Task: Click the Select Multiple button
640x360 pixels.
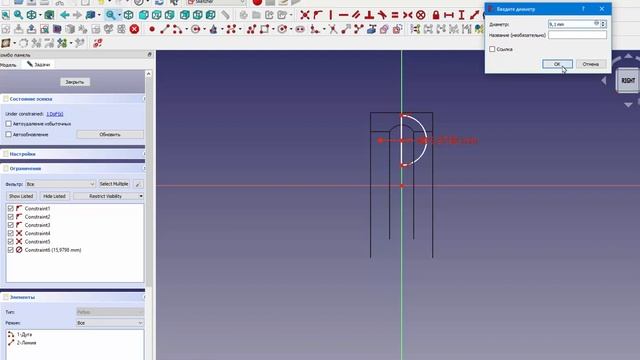Action: tap(114, 184)
